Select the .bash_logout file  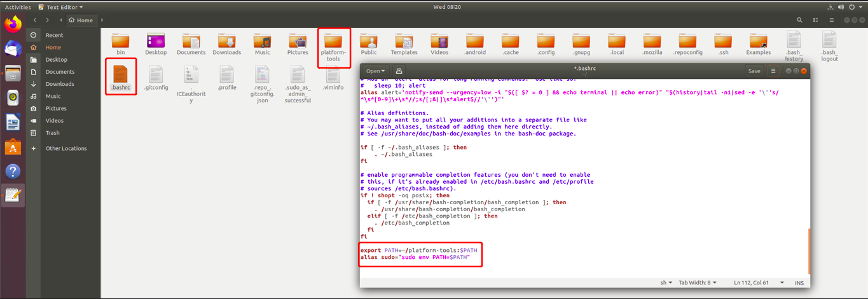pyautogui.click(x=829, y=46)
